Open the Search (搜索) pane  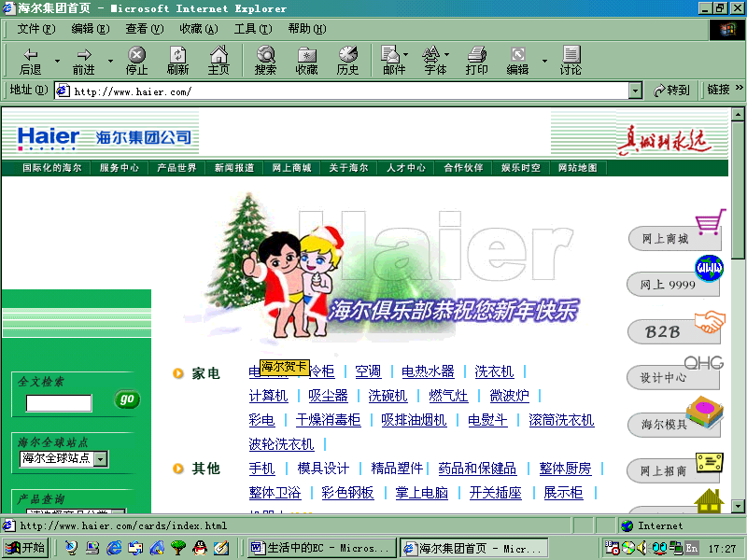click(265, 61)
